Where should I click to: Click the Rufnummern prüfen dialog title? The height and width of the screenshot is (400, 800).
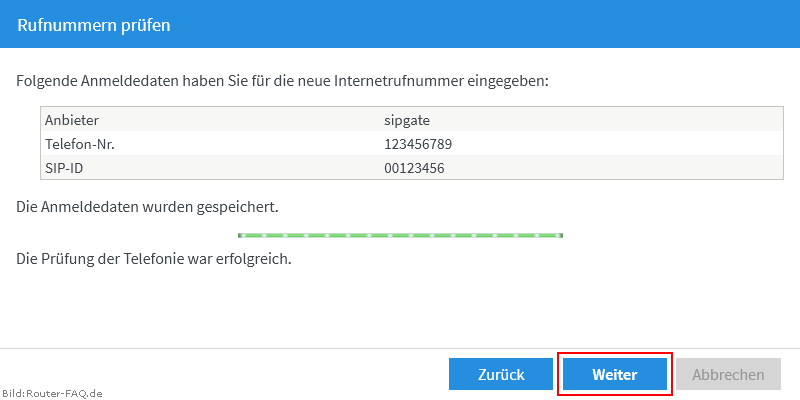click(94, 25)
